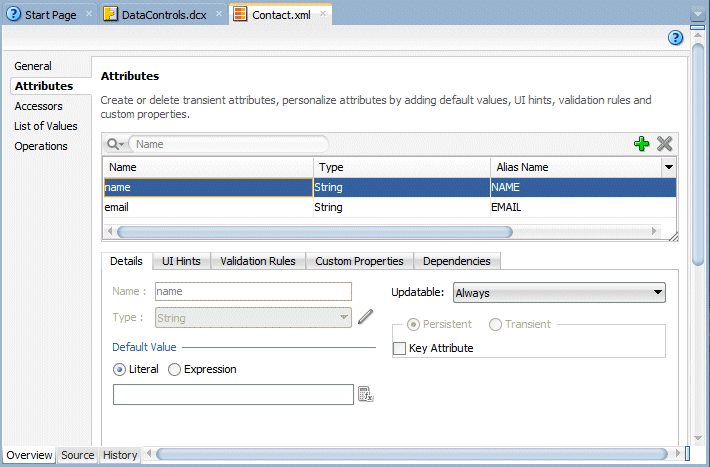This screenshot has height=467, width=710.
Task: Select the Transient radio button
Action: (x=495, y=324)
